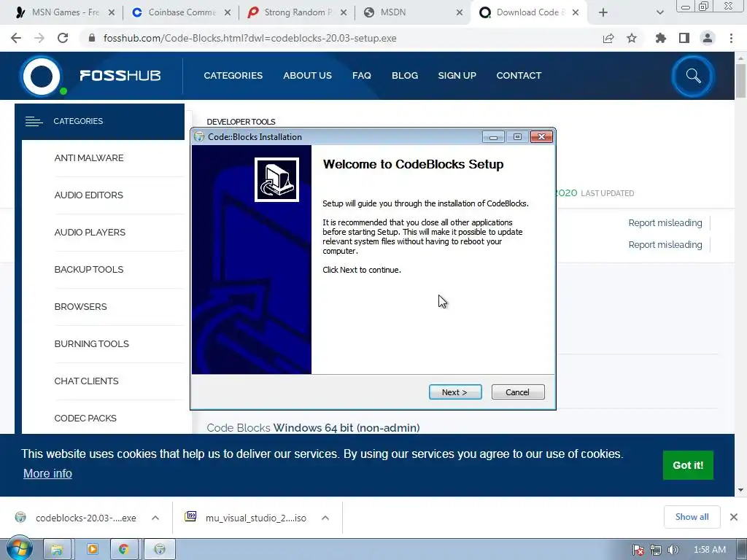
Task: Close the downloads bar
Action: (734, 517)
